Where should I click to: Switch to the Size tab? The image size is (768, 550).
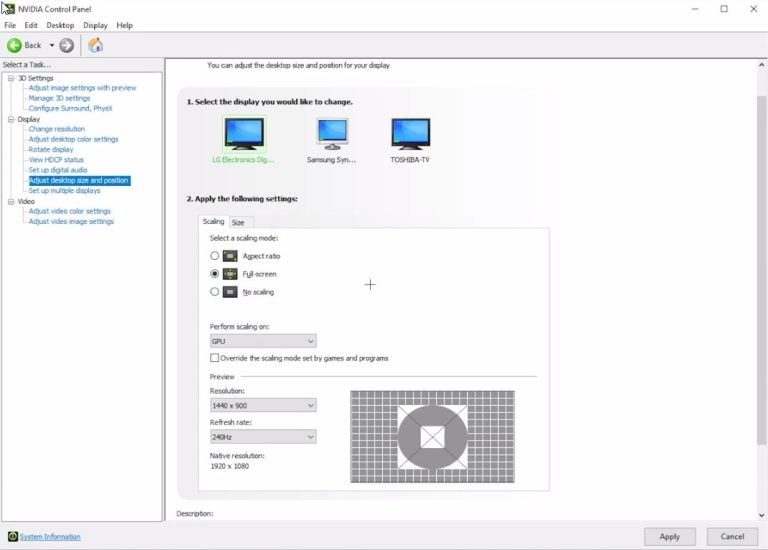click(x=238, y=222)
